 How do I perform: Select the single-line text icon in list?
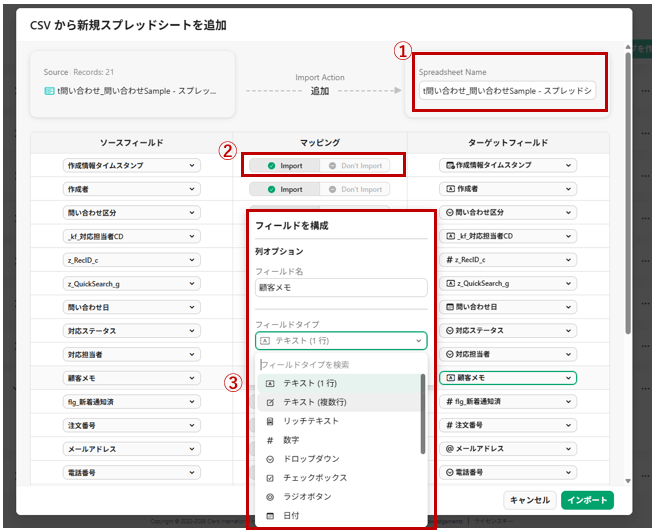point(271,383)
